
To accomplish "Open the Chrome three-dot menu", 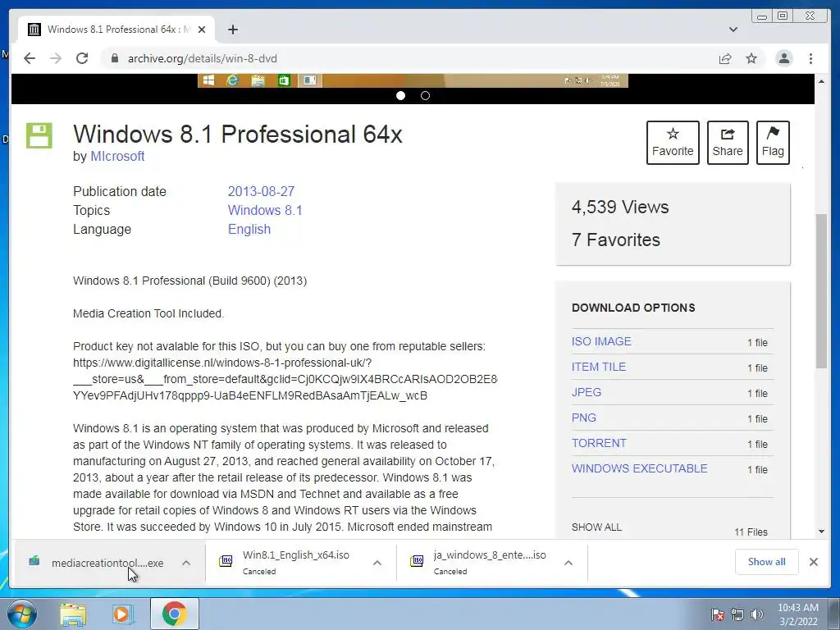I will coord(810,58).
